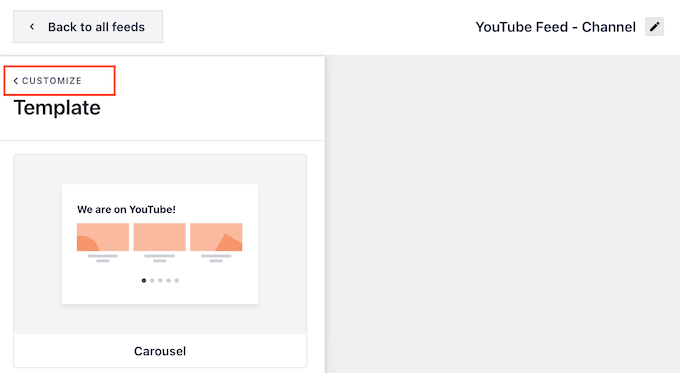Click the YouTube Feed - Channel title
The image size is (680, 373).
[x=556, y=27]
